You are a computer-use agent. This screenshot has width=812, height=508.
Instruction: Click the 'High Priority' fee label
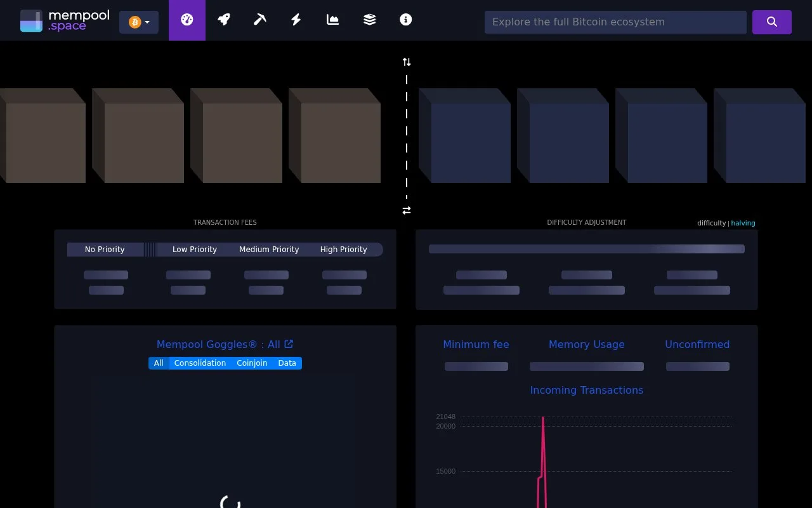(x=344, y=250)
